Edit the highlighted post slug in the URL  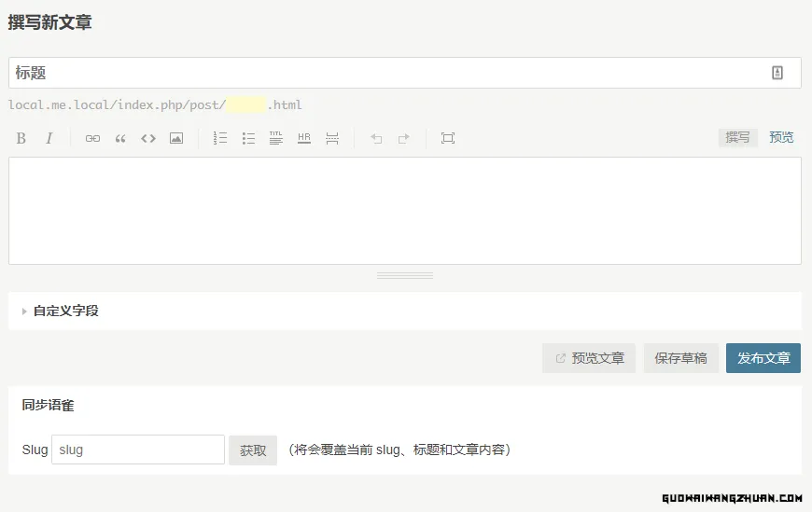tap(246, 104)
